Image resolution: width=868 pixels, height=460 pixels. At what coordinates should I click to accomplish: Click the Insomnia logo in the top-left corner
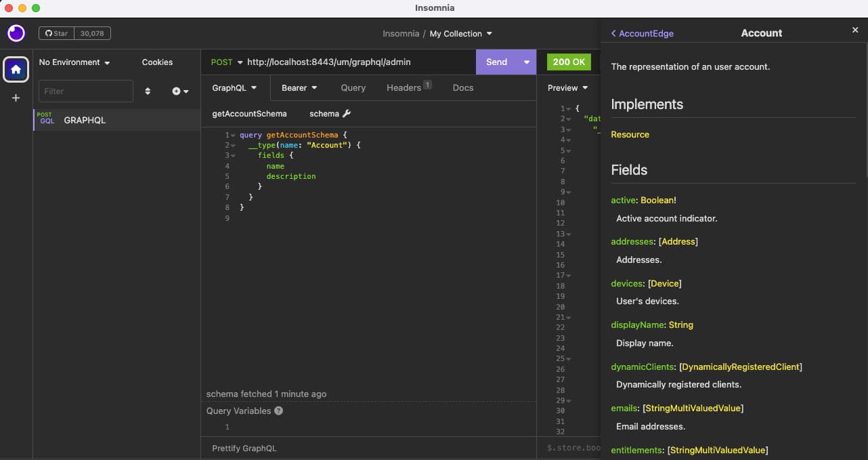(16, 33)
